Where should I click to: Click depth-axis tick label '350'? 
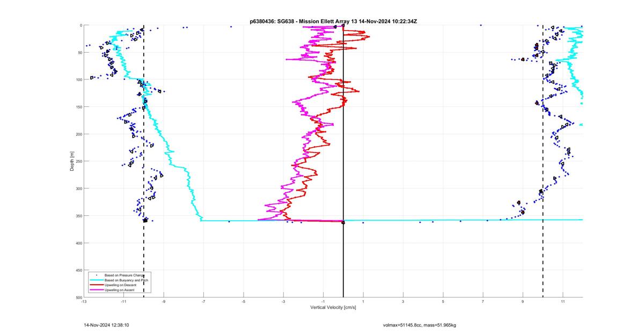pos(78,216)
